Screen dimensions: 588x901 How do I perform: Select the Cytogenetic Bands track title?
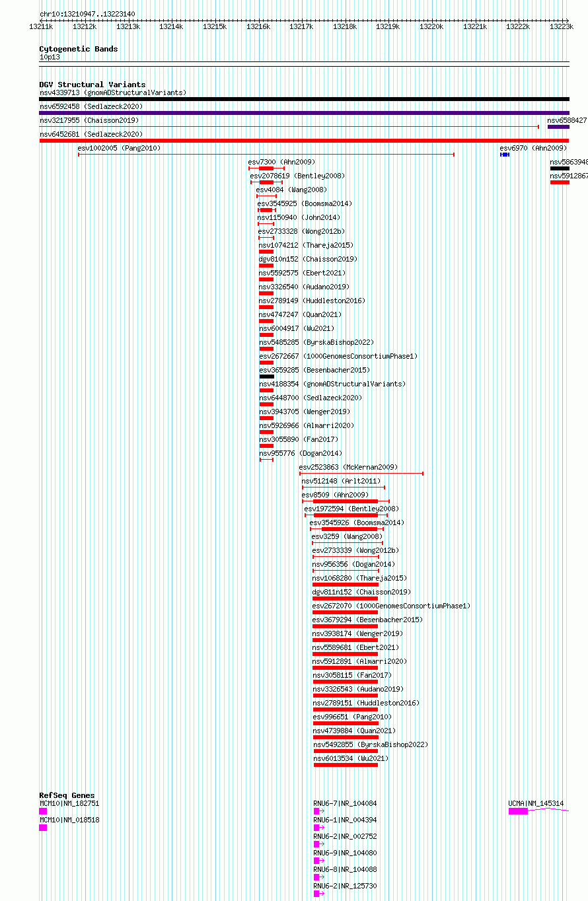click(79, 49)
